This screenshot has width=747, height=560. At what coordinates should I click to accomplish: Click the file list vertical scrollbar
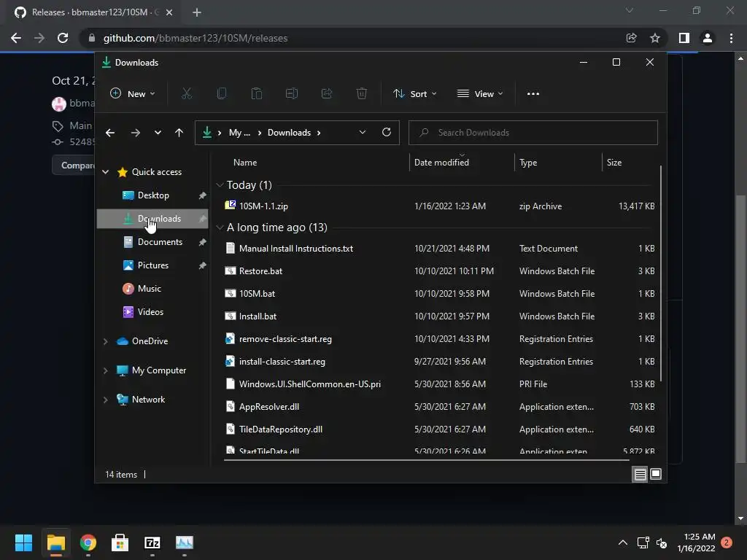click(x=661, y=273)
